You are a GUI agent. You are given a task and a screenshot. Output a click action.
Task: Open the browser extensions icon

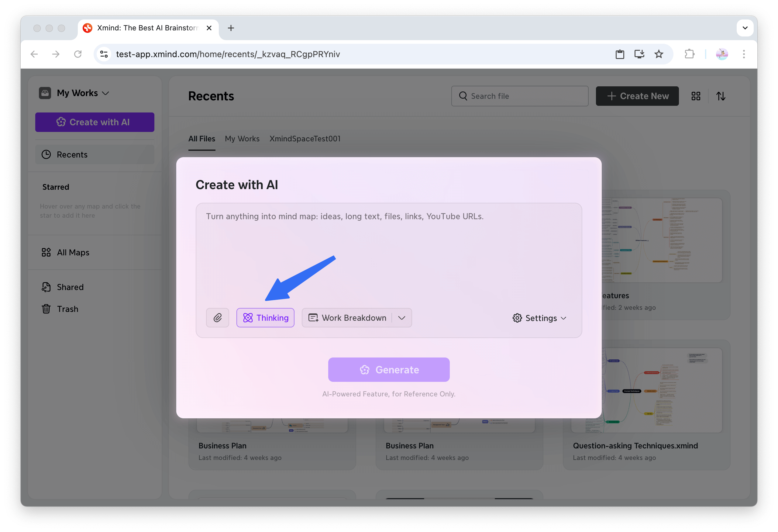[689, 54]
